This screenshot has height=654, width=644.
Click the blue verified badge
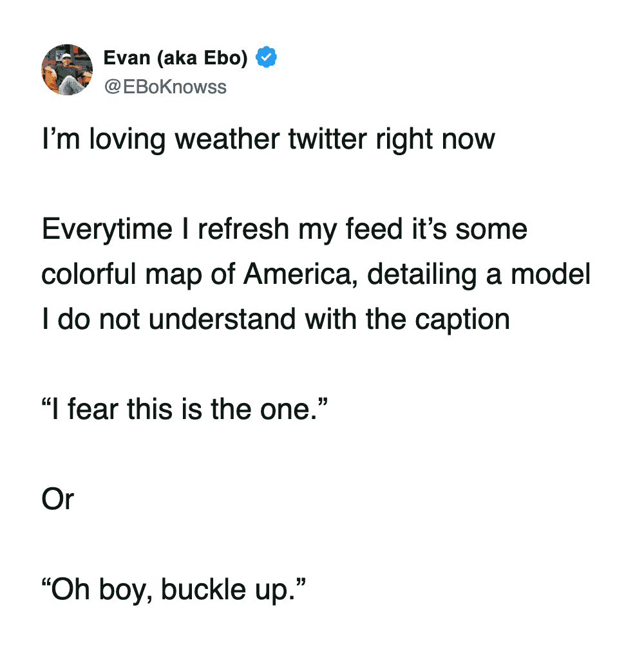click(x=267, y=58)
